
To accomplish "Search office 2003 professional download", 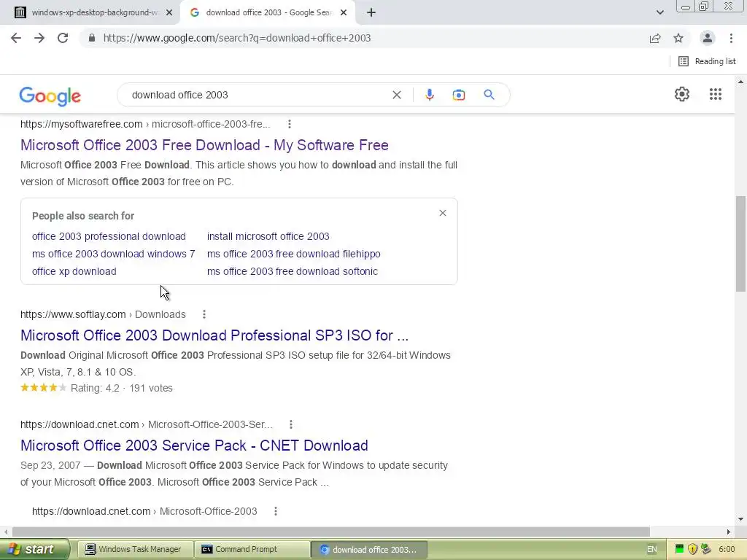I will tap(109, 236).
